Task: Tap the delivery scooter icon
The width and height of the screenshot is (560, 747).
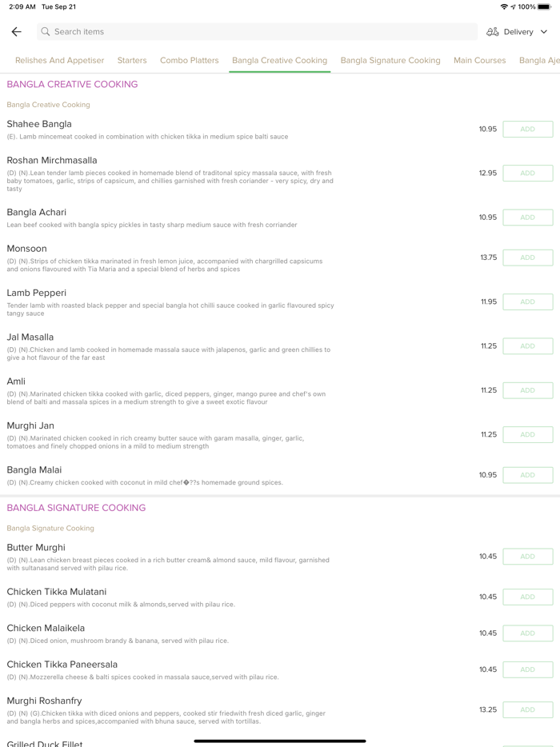Action: (x=493, y=32)
